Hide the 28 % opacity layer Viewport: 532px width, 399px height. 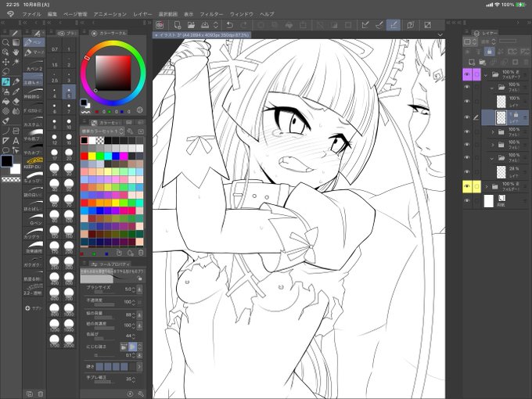coord(467,171)
